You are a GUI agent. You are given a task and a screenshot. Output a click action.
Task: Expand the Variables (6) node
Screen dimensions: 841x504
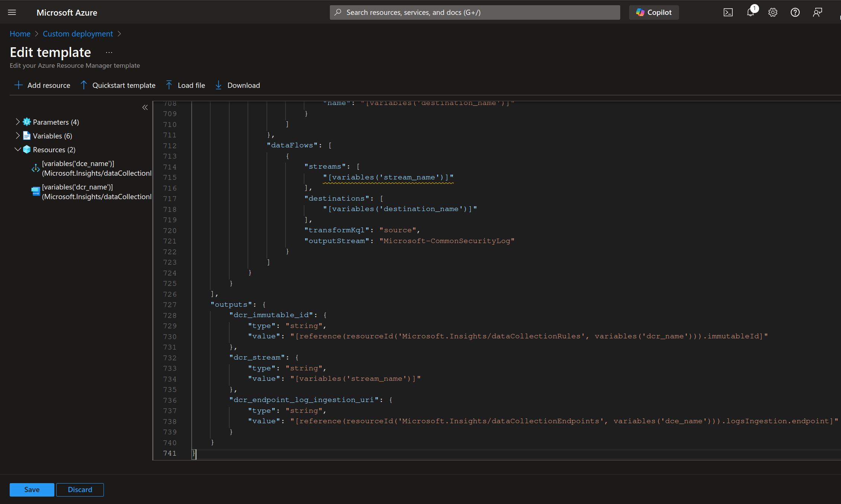[17, 135]
